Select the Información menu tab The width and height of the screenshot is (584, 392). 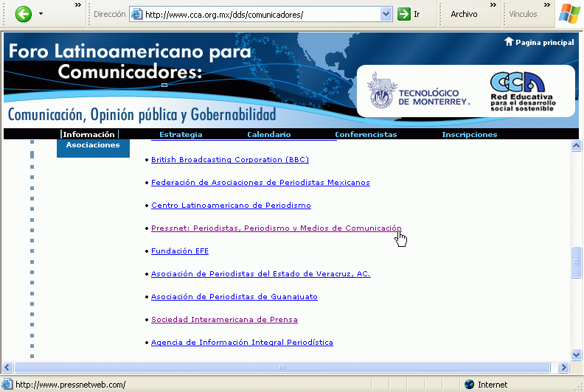88,134
